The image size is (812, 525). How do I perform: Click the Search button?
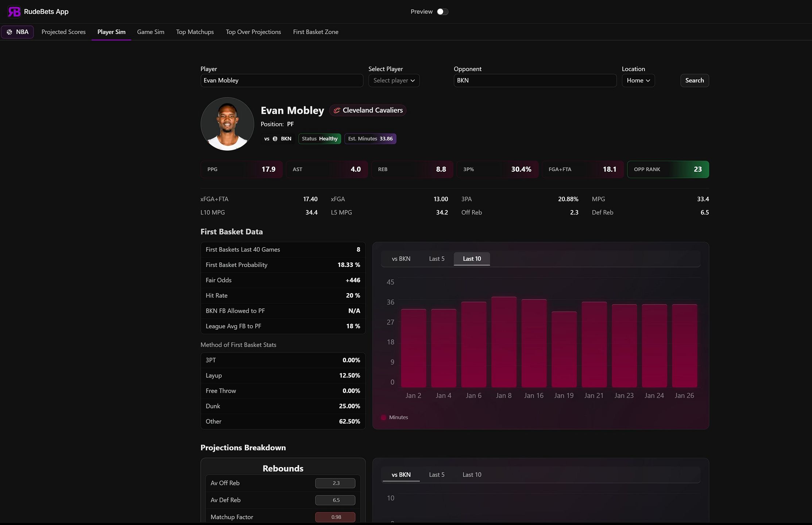click(695, 81)
